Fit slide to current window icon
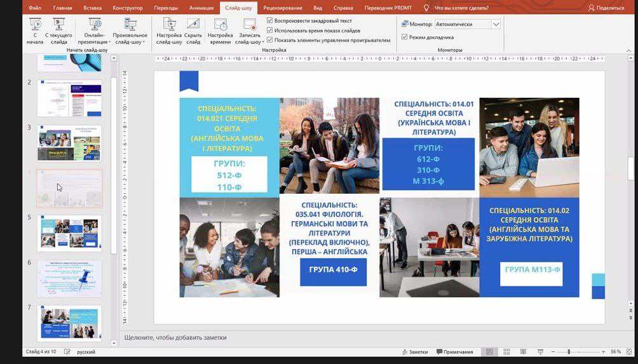 (x=628, y=352)
